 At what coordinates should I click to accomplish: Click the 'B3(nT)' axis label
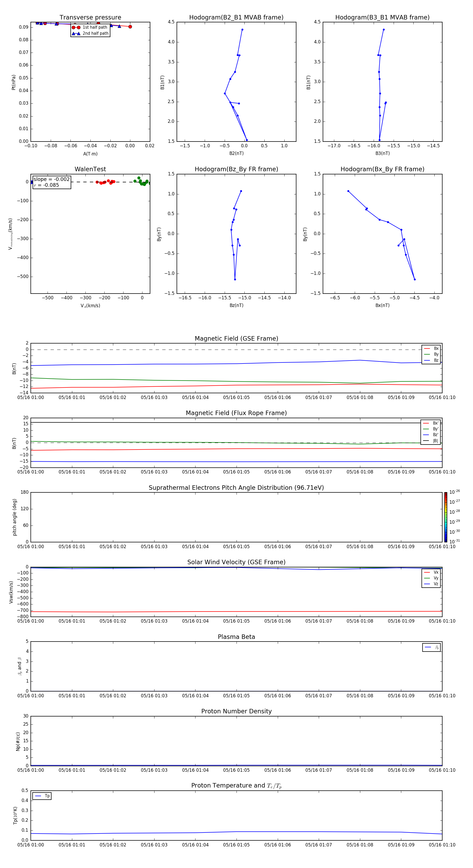tap(382, 153)
